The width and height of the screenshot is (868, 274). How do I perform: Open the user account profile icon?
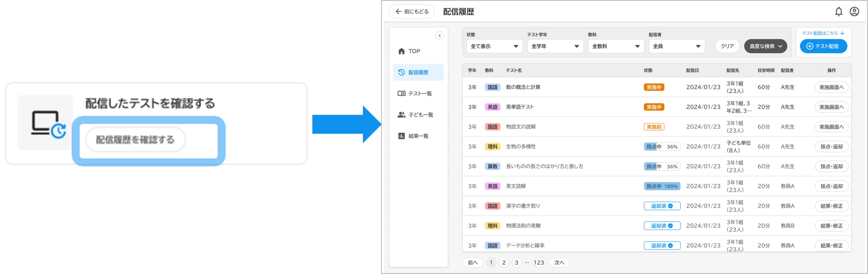[854, 12]
